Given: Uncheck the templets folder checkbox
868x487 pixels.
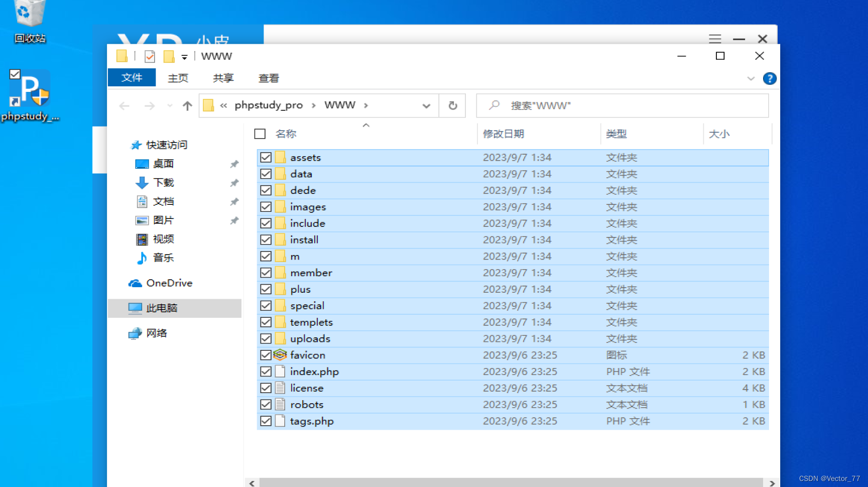Looking at the screenshot, I should [266, 322].
